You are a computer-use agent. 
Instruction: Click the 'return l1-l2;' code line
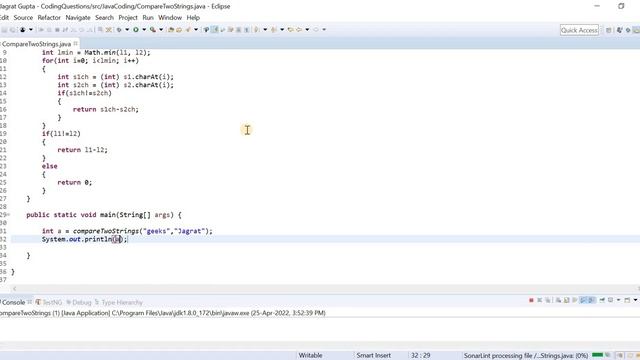tap(82, 150)
